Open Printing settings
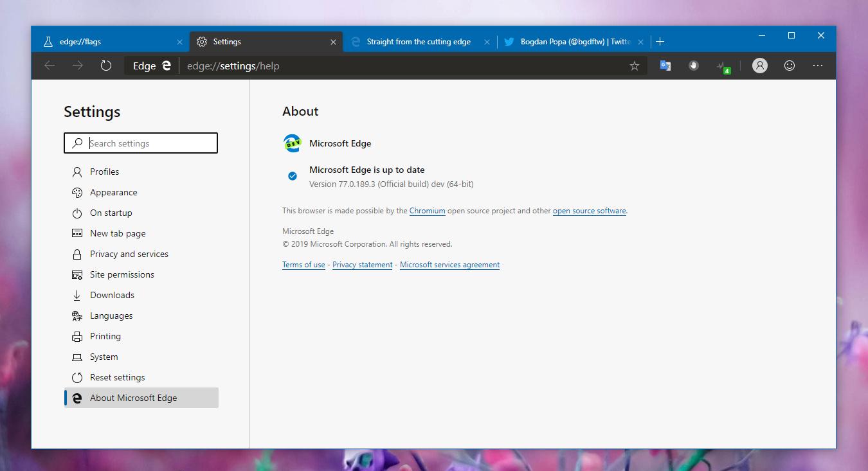This screenshot has height=471, width=868. pyautogui.click(x=141, y=336)
